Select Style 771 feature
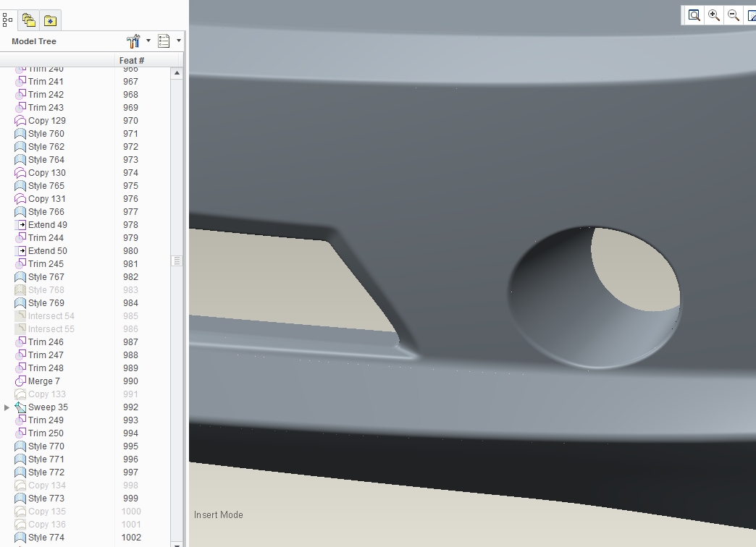This screenshot has height=547, width=756. (46, 459)
